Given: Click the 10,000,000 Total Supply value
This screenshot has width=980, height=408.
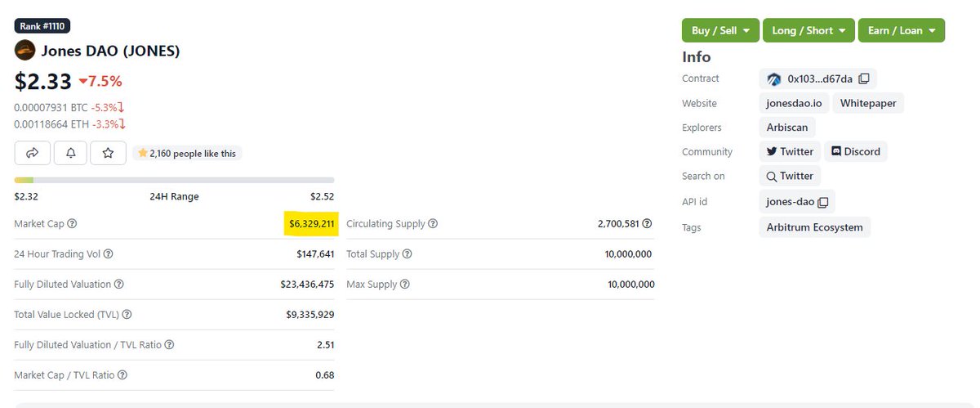Looking at the screenshot, I should [x=629, y=254].
